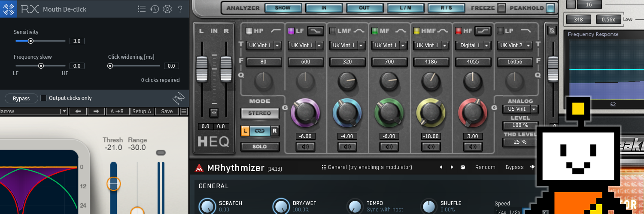
Task: Select analyzer OUT source
Action: tap(364, 8)
